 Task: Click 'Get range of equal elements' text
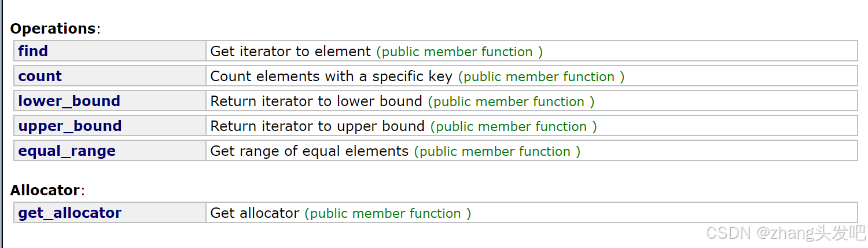pos(309,151)
